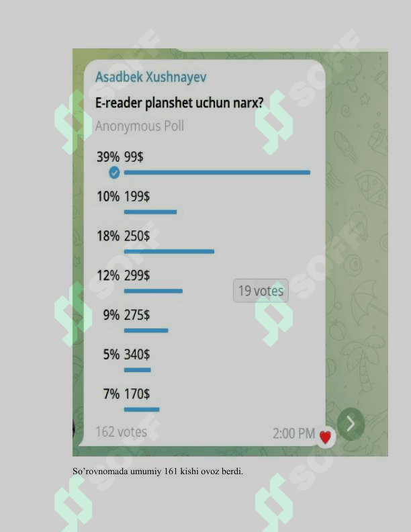Viewport: 411px width, 532px height.
Task: Pick the 170$ poll option
Action: coord(137,394)
